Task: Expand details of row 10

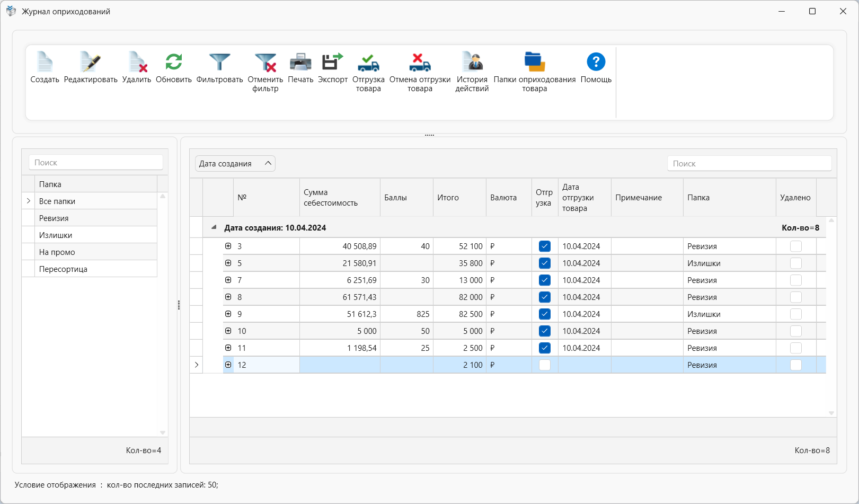Action: click(x=228, y=331)
